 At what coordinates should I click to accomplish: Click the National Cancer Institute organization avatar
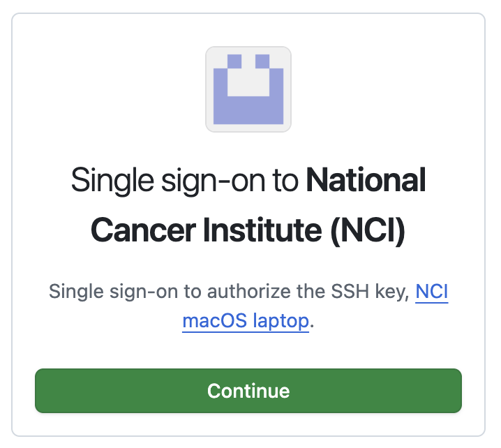(x=248, y=89)
